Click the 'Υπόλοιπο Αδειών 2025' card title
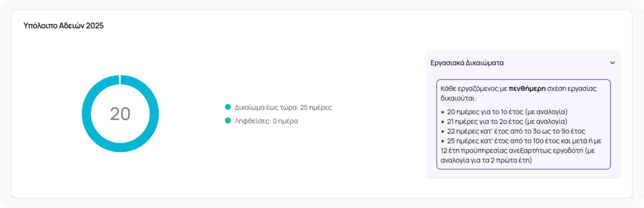644x208 pixels. pyautogui.click(x=64, y=26)
